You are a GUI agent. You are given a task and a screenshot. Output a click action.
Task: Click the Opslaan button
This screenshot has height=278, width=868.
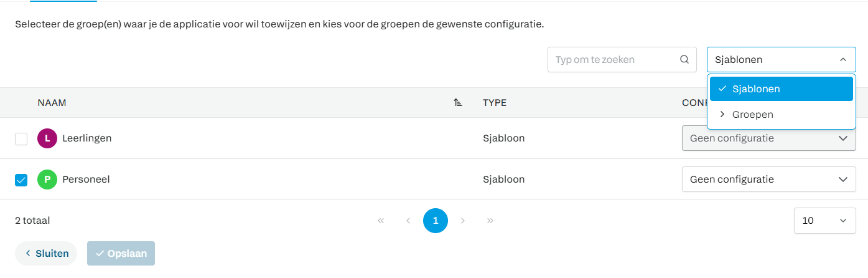coord(121,254)
